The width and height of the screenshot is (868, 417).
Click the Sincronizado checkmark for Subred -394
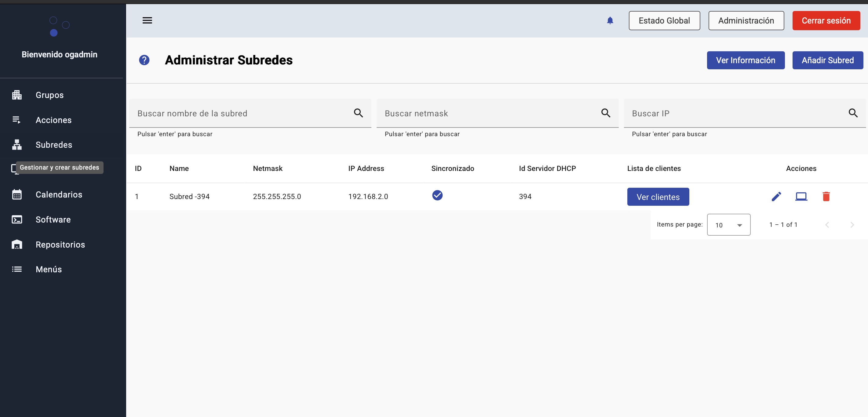coord(437,195)
